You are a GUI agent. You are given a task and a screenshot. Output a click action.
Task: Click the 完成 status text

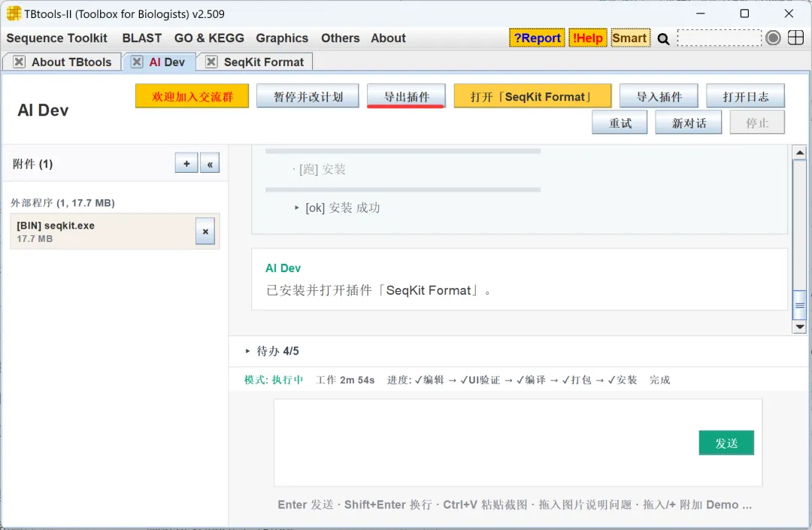(660, 380)
